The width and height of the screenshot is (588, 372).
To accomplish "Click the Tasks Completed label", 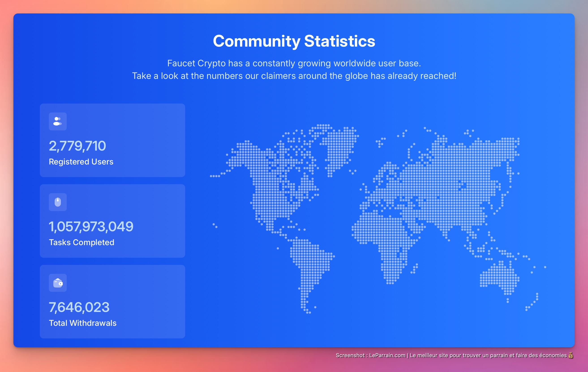I will coord(81,242).
